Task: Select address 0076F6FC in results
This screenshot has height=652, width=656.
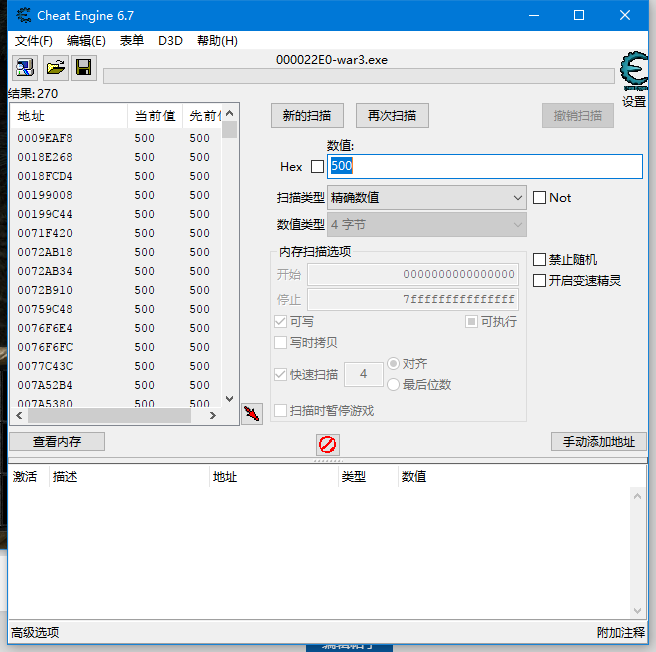Action: (45, 347)
